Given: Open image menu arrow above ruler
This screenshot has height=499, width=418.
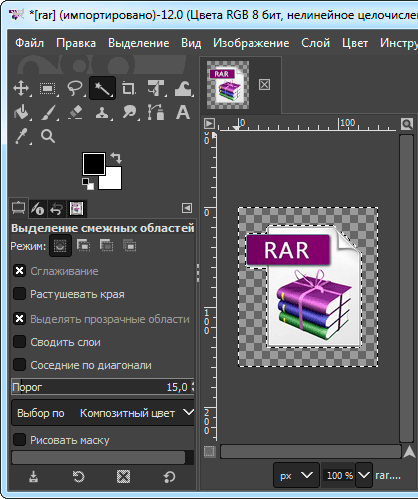Looking at the screenshot, I should coord(209,124).
